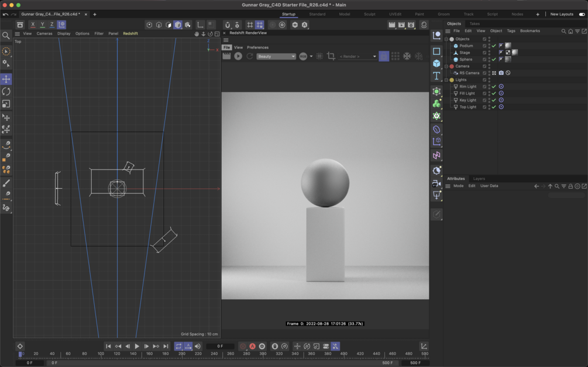Toggle X axis lock
The image size is (588, 367).
point(33,25)
